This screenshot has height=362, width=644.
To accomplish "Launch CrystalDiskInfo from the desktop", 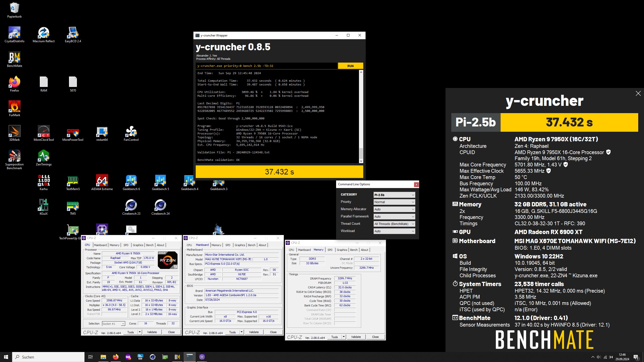I will point(14,35).
